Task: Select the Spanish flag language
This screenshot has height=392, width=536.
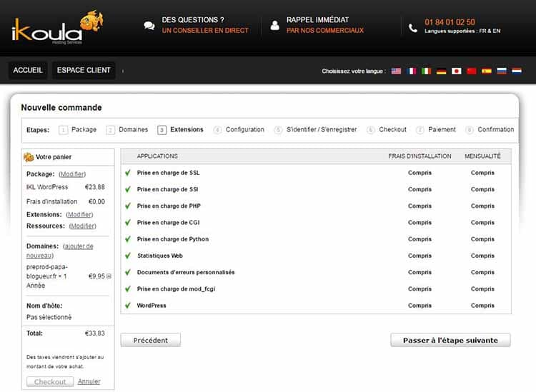Action: (x=487, y=71)
